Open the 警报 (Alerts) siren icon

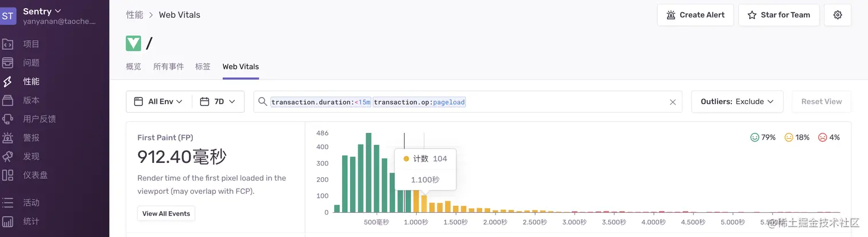pyautogui.click(x=8, y=138)
